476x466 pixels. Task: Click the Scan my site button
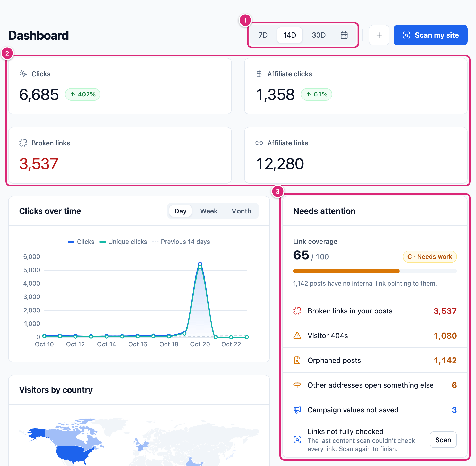point(430,35)
